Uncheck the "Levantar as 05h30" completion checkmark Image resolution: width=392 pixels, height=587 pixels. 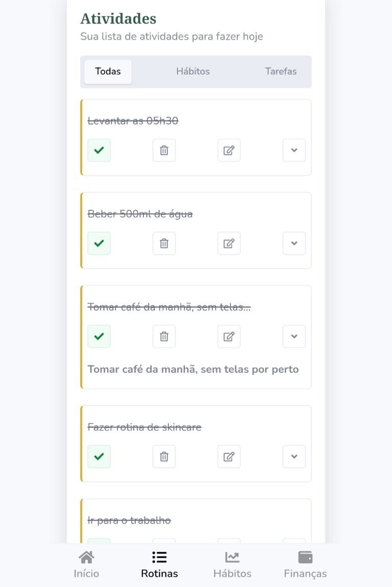[x=99, y=150]
